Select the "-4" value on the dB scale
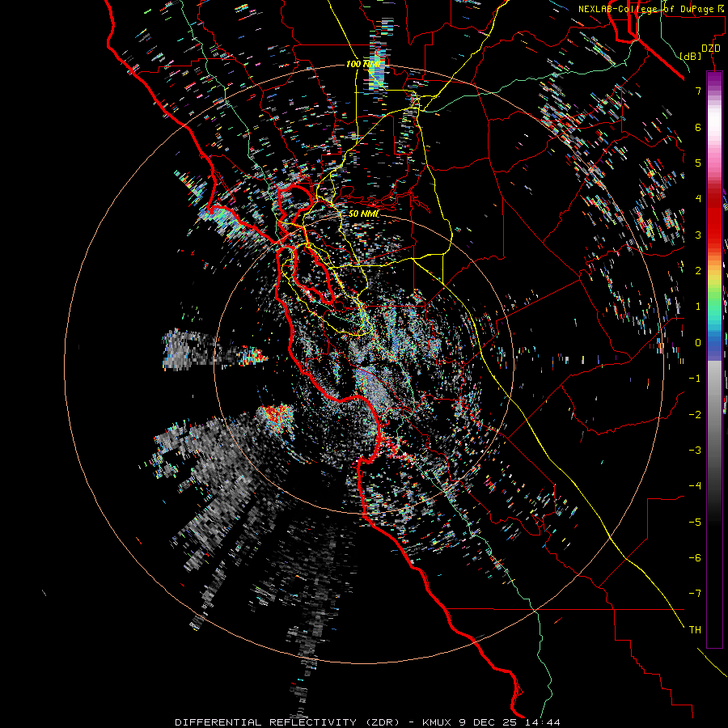 point(695,486)
